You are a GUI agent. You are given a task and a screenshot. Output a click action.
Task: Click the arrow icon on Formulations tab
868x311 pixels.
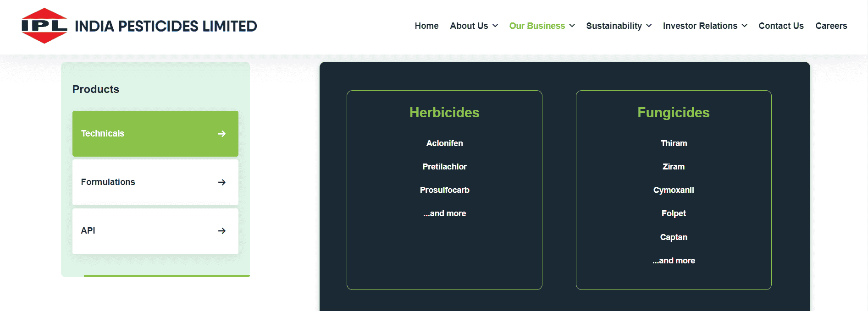point(222,182)
